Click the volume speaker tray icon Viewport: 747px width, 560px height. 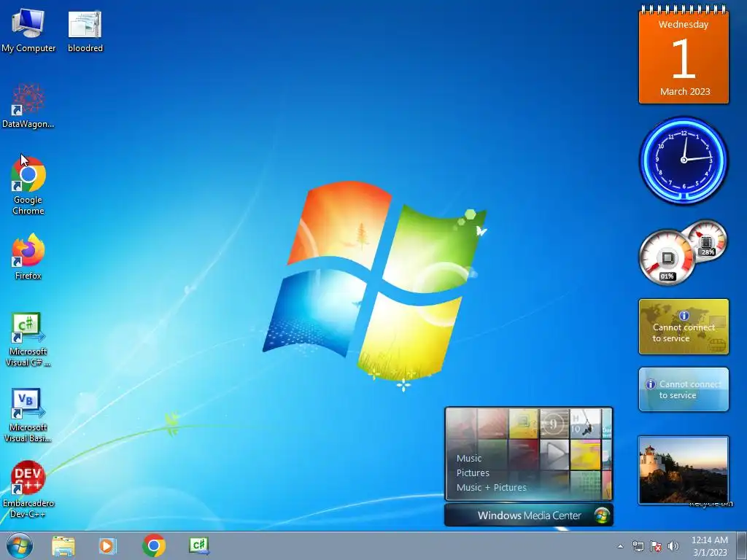[673, 546]
